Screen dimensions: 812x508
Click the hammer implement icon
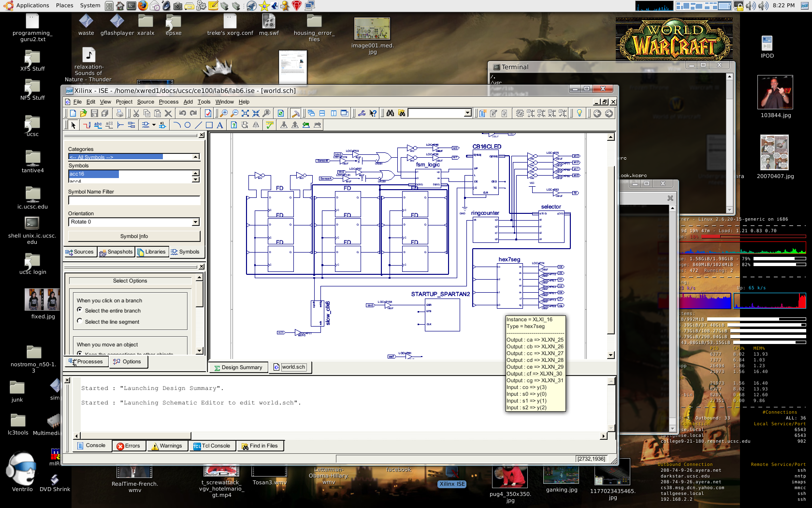point(295,113)
